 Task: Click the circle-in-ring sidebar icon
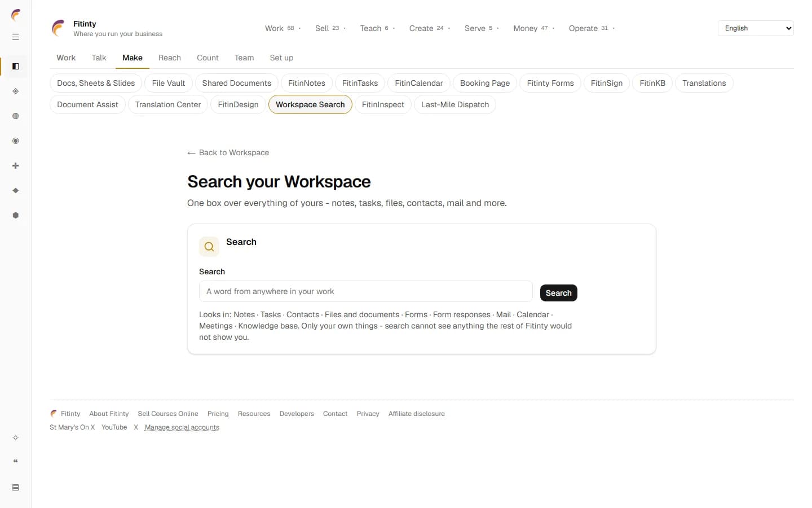click(16, 141)
